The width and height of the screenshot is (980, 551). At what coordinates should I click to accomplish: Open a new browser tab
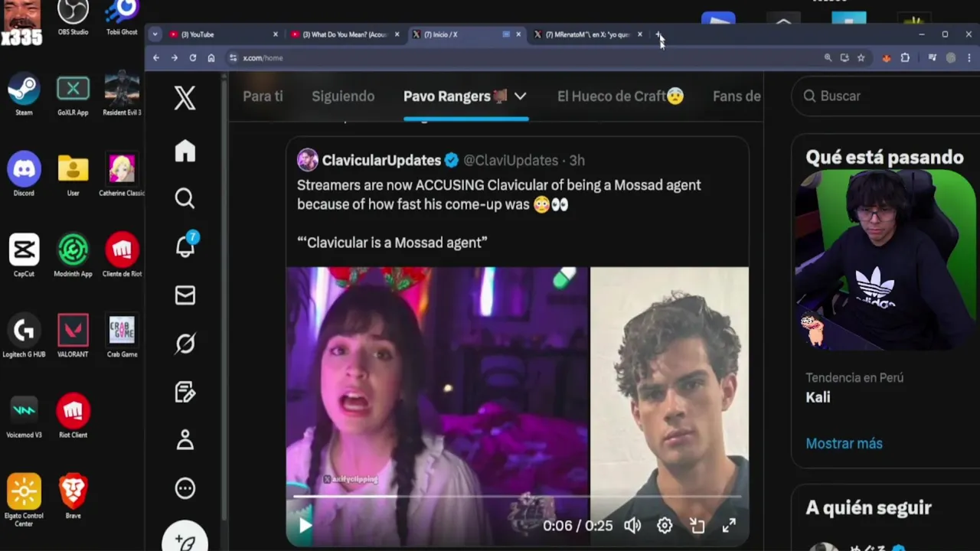coord(658,34)
